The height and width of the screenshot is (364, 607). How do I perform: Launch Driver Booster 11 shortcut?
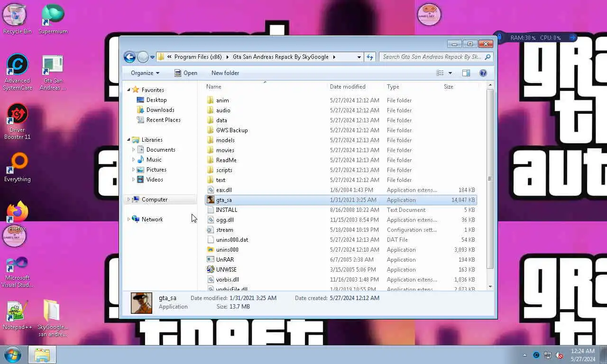click(x=17, y=121)
